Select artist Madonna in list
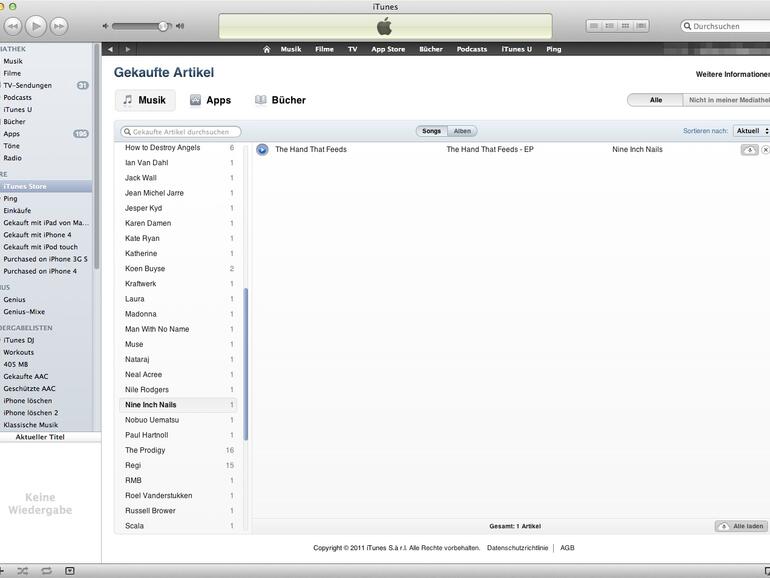 click(178, 314)
